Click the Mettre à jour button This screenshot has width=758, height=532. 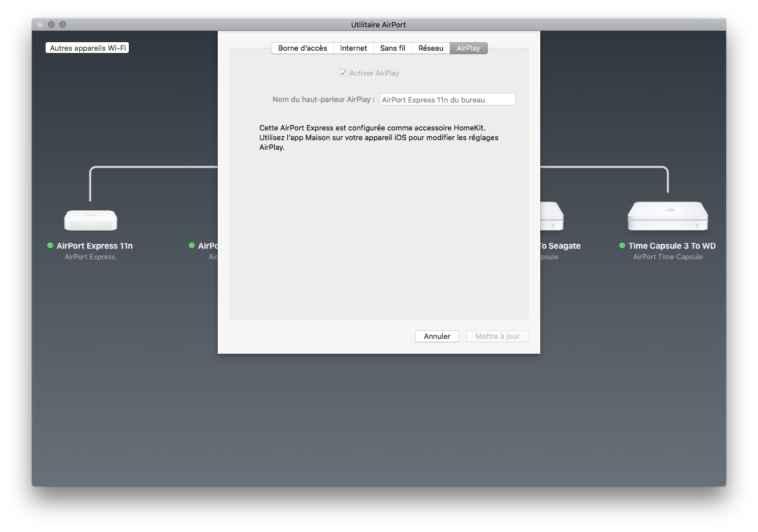point(498,337)
